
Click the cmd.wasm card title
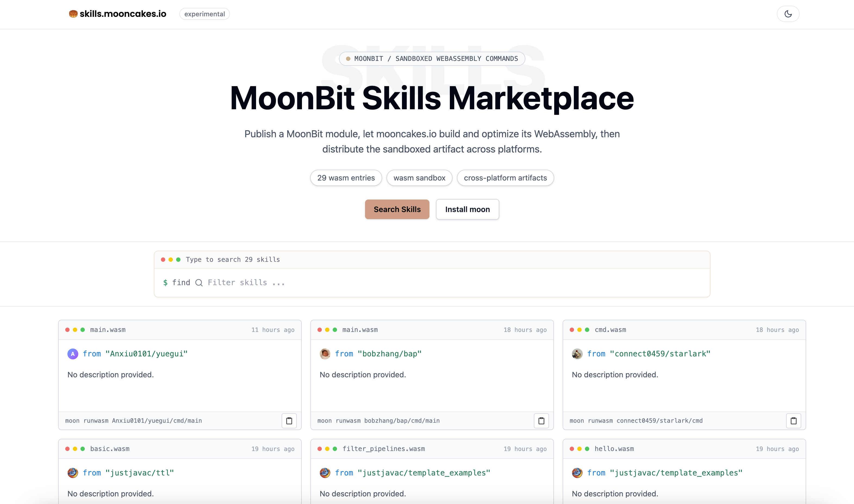coord(610,330)
